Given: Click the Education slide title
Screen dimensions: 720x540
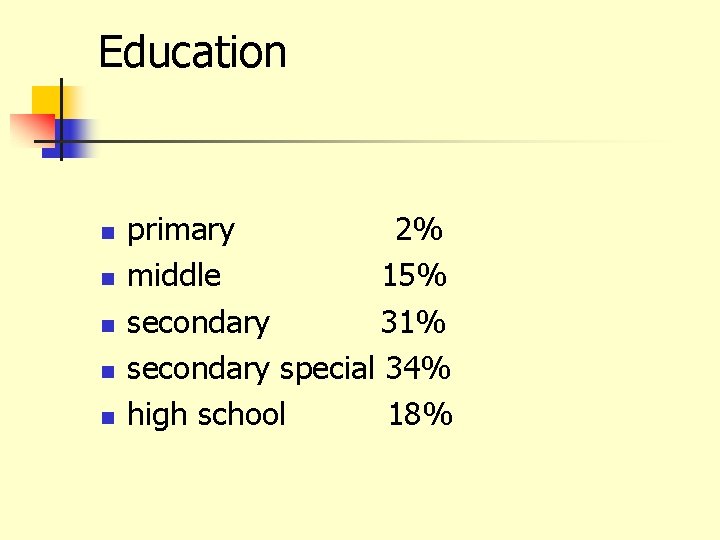Looking at the screenshot, I should click(x=192, y=52).
